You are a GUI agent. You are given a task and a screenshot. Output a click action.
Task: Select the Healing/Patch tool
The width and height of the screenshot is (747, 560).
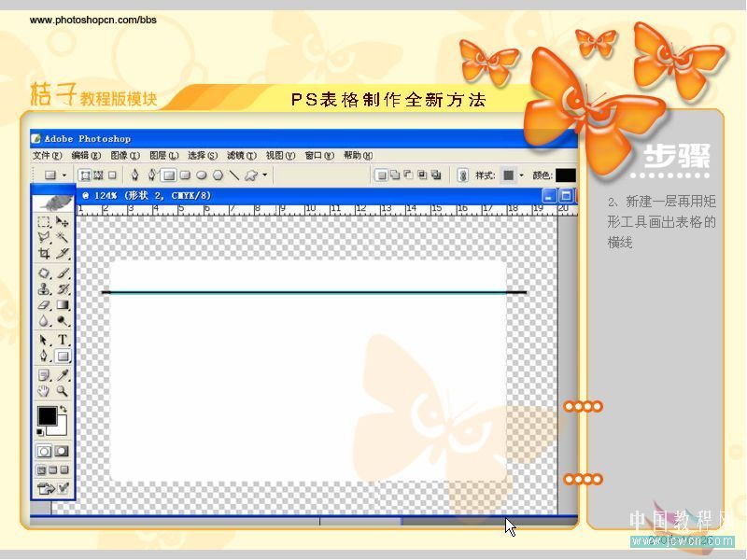pyautogui.click(x=44, y=273)
